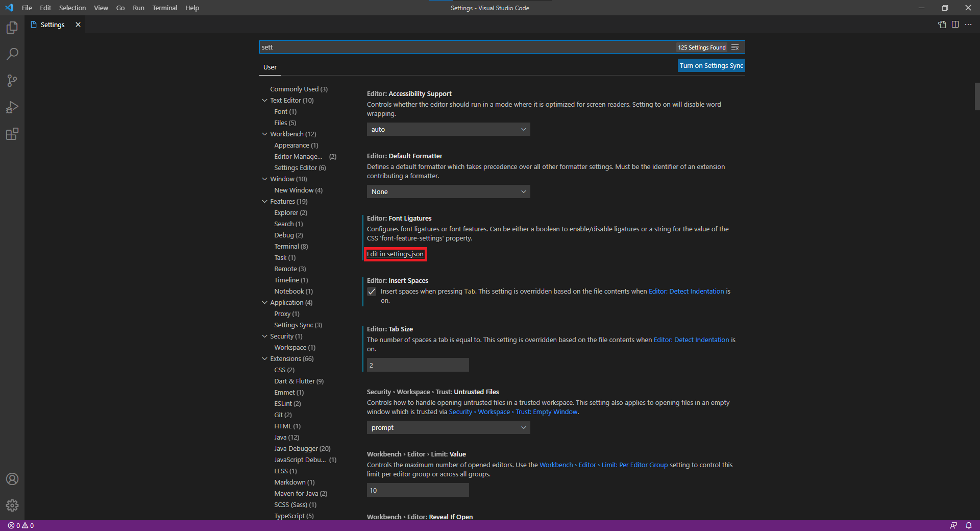Open the Source Control view
The height and width of the screenshot is (531, 980).
[12, 81]
